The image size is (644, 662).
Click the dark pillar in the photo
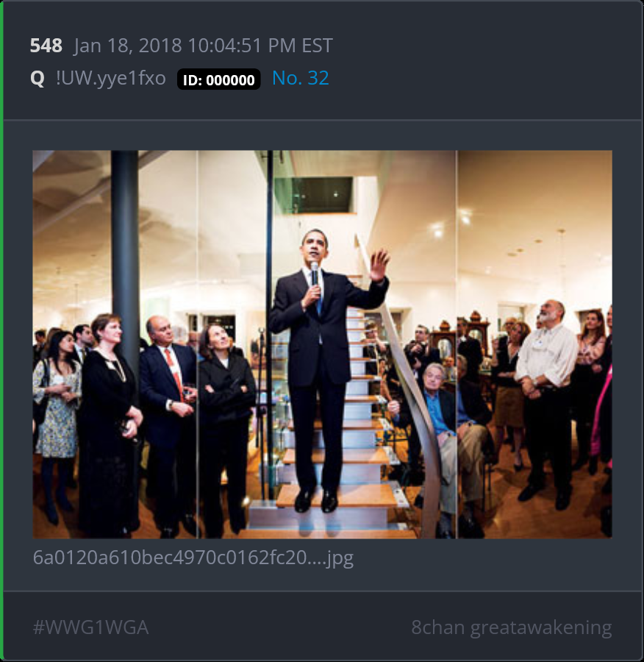[125, 257]
